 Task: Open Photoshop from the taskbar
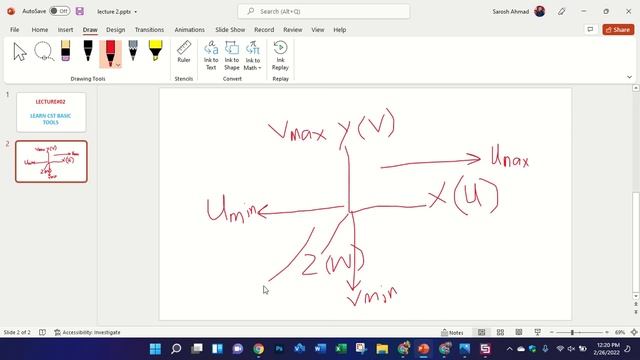point(279,349)
